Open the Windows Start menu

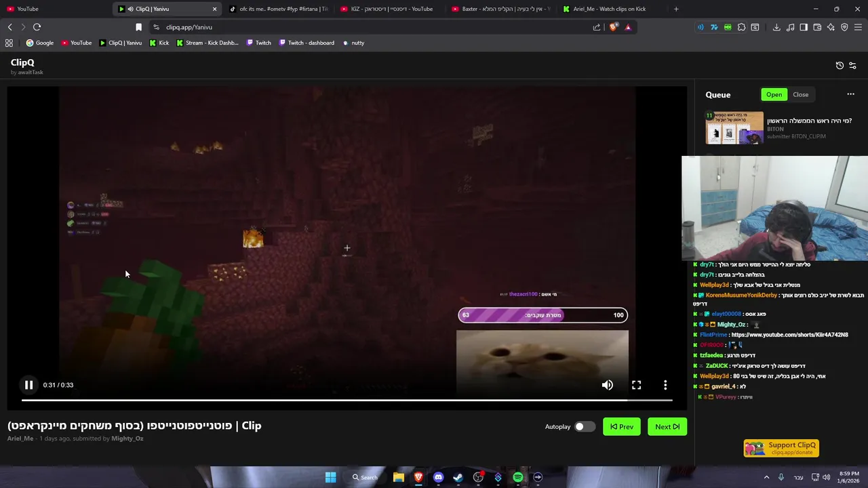click(330, 477)
